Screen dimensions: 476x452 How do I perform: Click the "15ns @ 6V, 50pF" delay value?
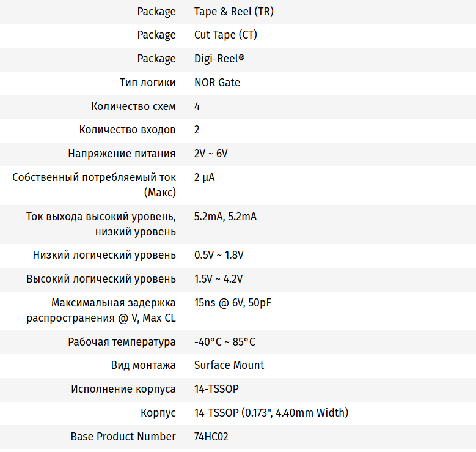point(233,303)
